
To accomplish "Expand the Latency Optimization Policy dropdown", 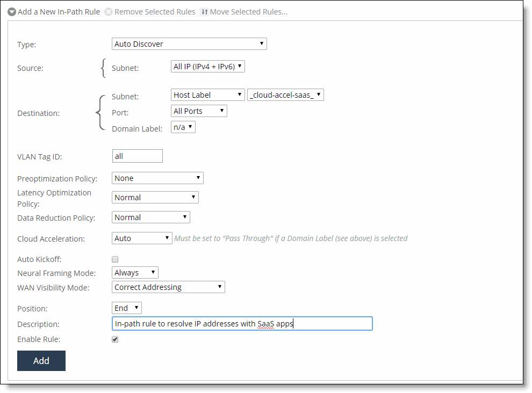I will pos(155,198).
